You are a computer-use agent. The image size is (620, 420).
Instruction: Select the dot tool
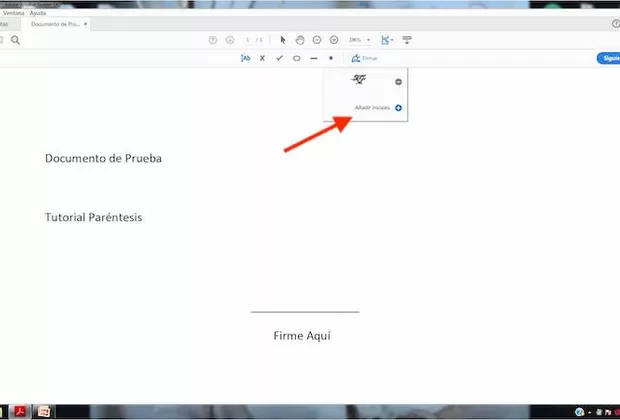(331, 58)
